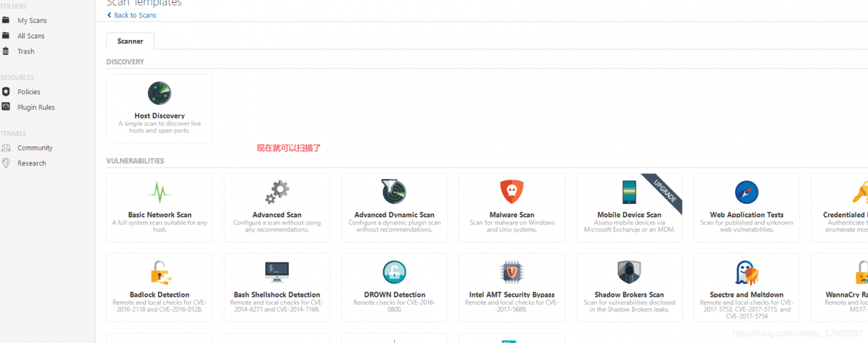Open the Mobile Device Scan phone icon
This screenshot has width=868, height=343.
(629, 192)
